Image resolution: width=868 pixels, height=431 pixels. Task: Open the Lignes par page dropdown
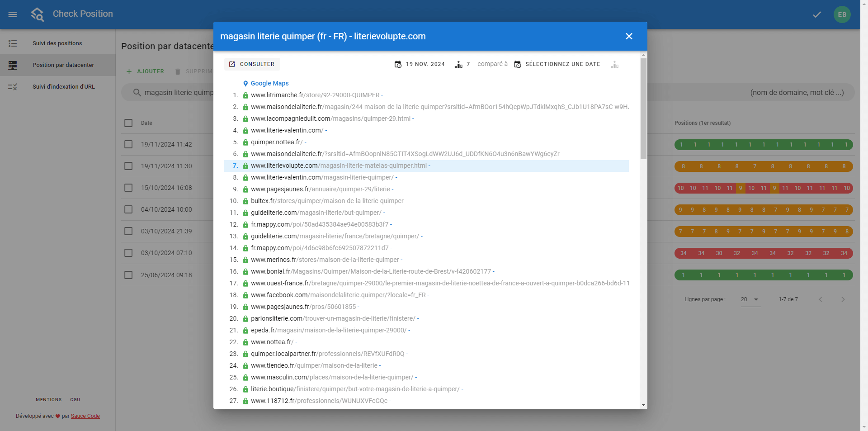(750, 299)
